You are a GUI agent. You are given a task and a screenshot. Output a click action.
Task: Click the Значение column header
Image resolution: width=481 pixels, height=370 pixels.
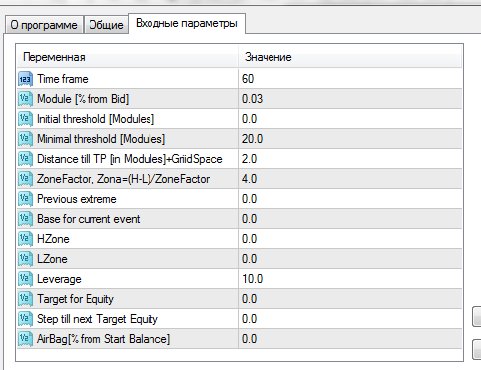[x=350, y=57]
